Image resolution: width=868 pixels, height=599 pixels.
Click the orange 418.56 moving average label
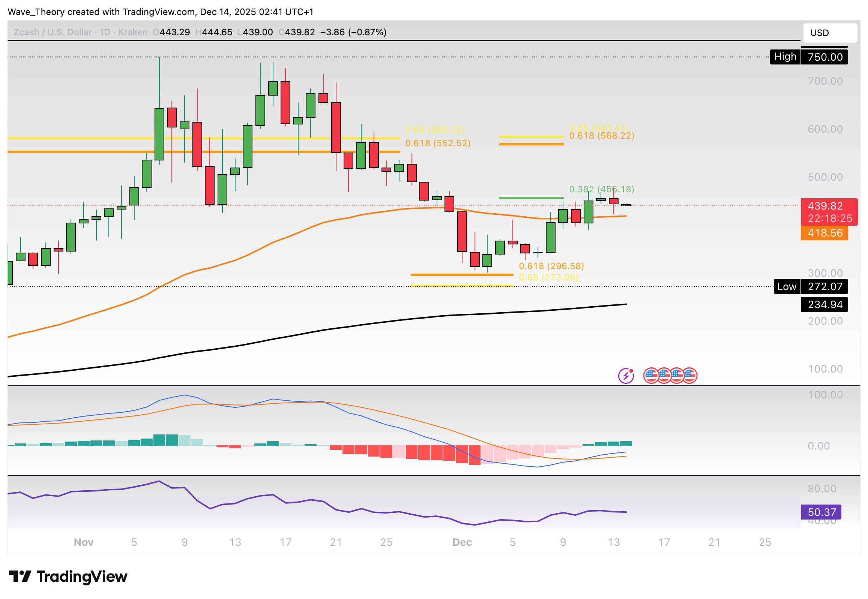[x=824, y=233]
